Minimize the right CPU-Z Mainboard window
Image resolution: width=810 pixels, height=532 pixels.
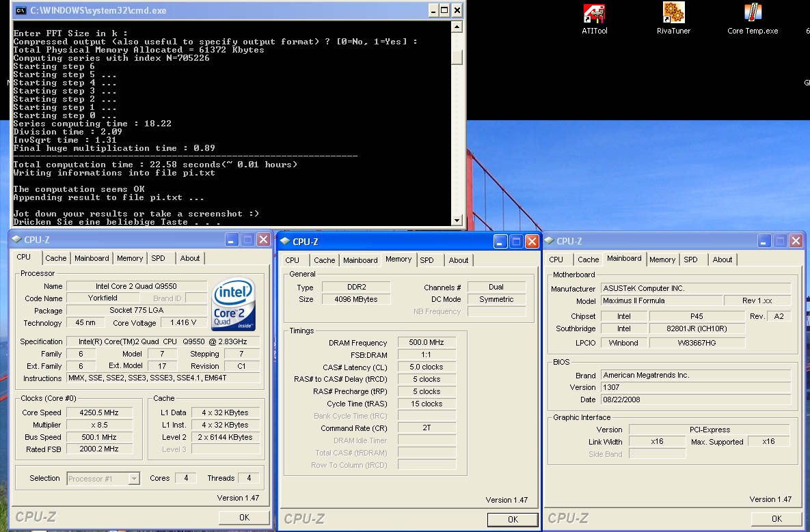764,240
